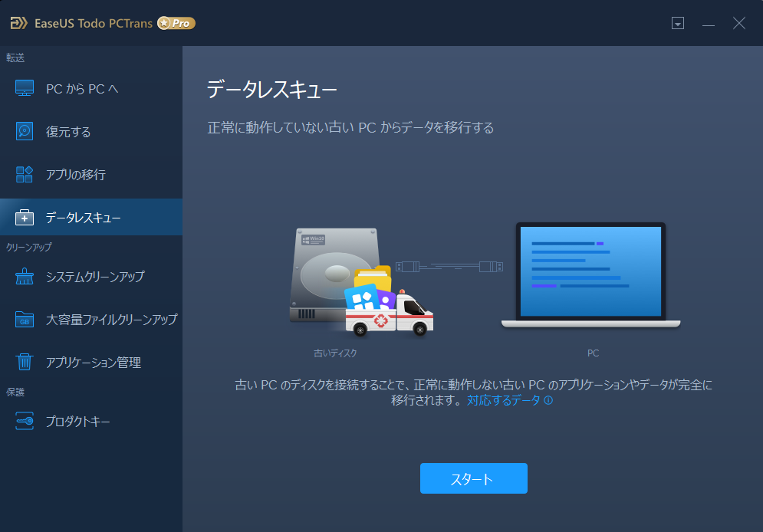Click the プロダクトキー key icon
Image resolution: width=763 pixels, height=532 pixels.
tap(25, 421)
